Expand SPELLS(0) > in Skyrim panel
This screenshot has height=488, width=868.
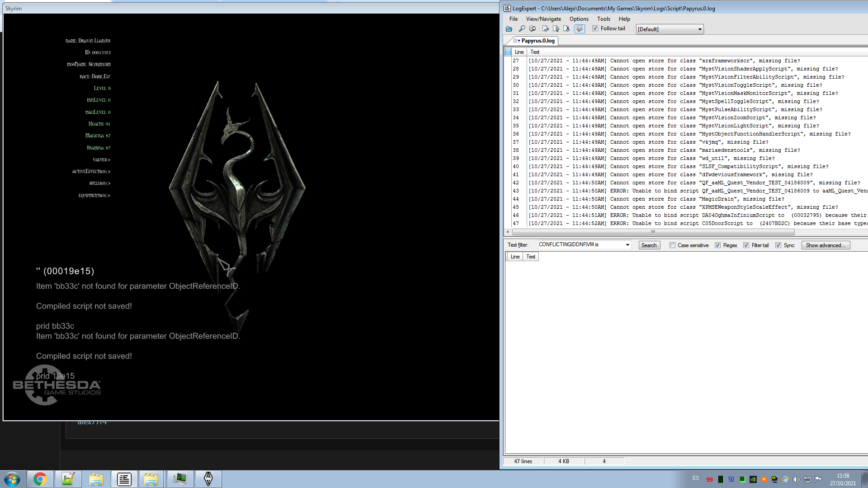tap(100, 183)
